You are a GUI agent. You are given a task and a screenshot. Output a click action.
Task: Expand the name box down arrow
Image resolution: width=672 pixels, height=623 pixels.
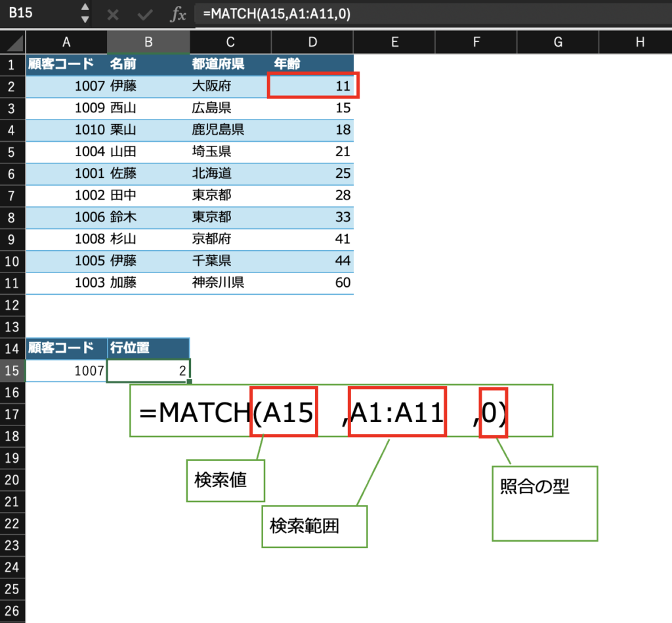[x=85, y=20]
